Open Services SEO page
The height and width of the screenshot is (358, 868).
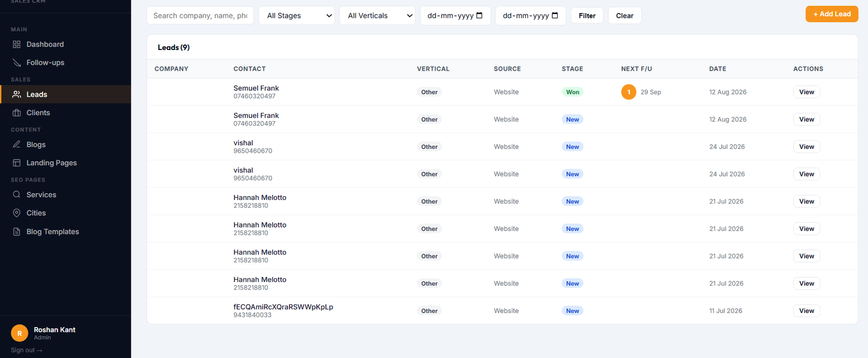pyautogui.click(x=65, y=194)
